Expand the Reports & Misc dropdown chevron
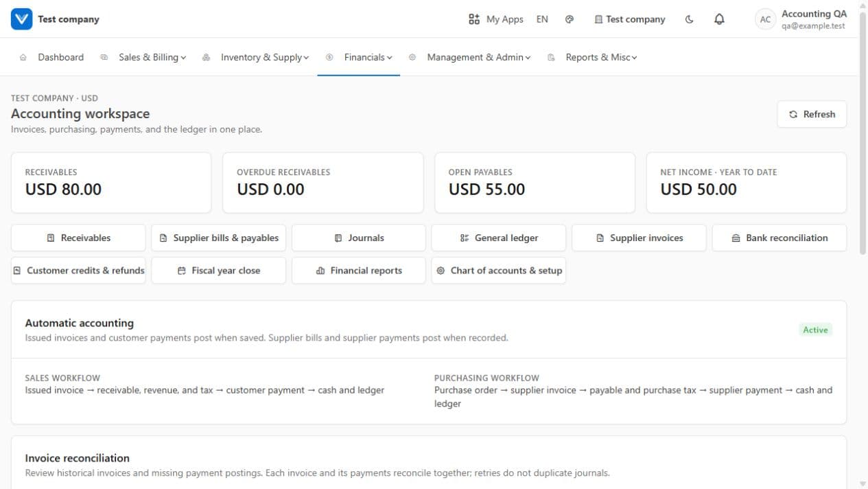This screenshot has width=868, height=489. coord(635,58)
